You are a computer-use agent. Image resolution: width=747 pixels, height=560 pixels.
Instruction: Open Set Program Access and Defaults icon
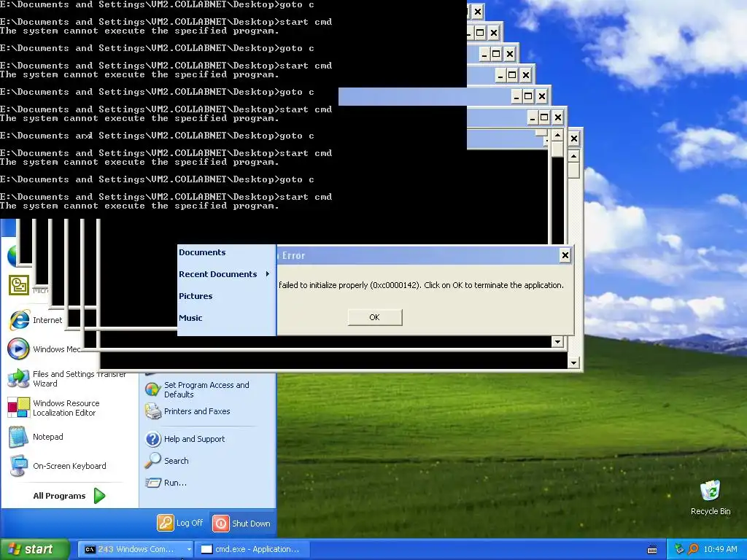[x=152, y=389]
